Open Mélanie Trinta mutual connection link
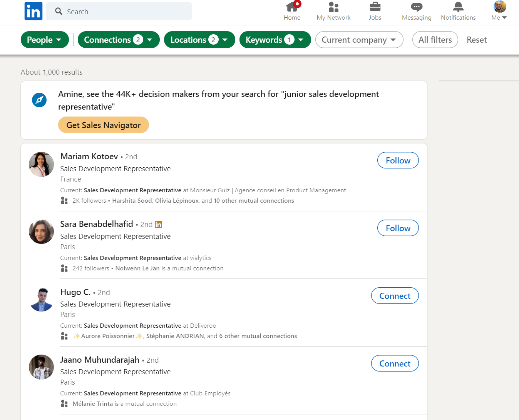Screen dimensions: 519x420 [93, 404]
